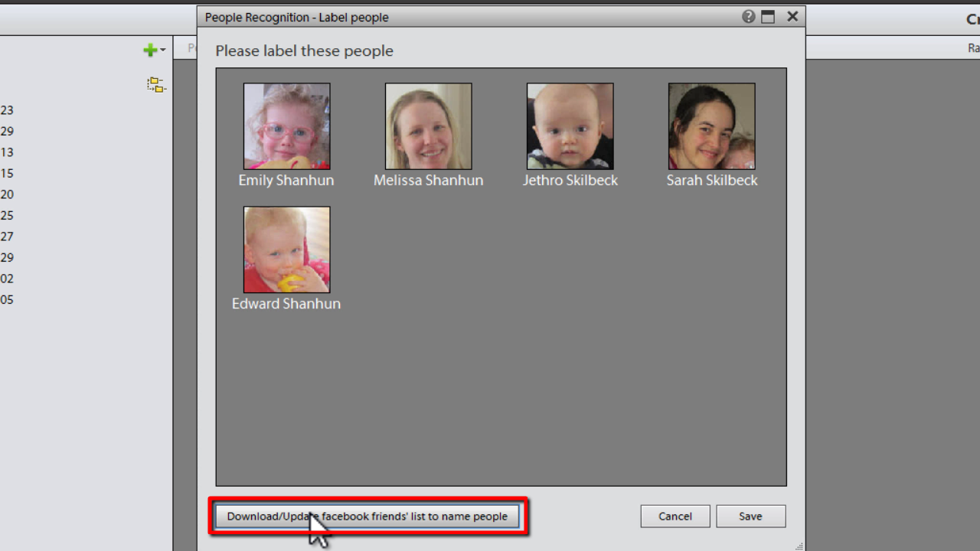Select Sarah Skilbeck's face thumbnail
This screenshot has height=551, width=980.
[712, 126]
